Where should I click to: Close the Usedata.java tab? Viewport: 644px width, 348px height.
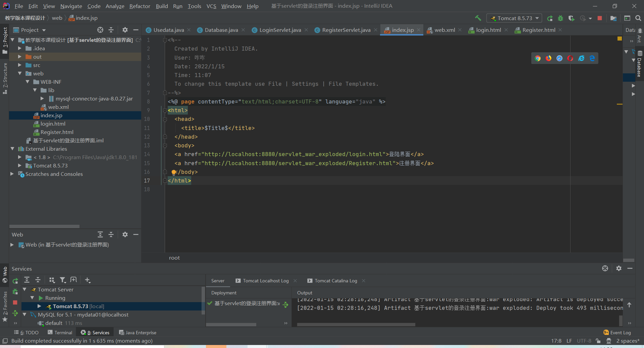(x=189, y=30)
